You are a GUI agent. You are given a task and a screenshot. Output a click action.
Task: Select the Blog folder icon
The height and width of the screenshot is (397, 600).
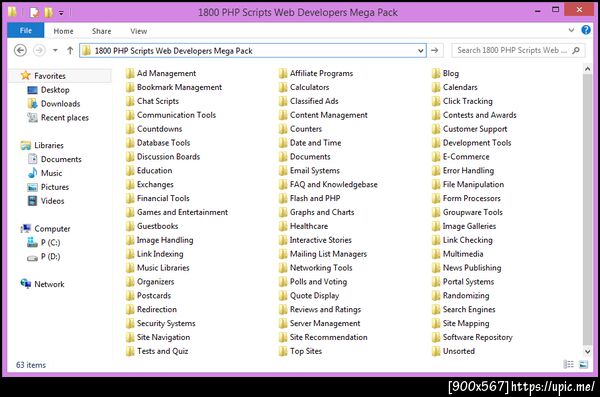point(436,73)
